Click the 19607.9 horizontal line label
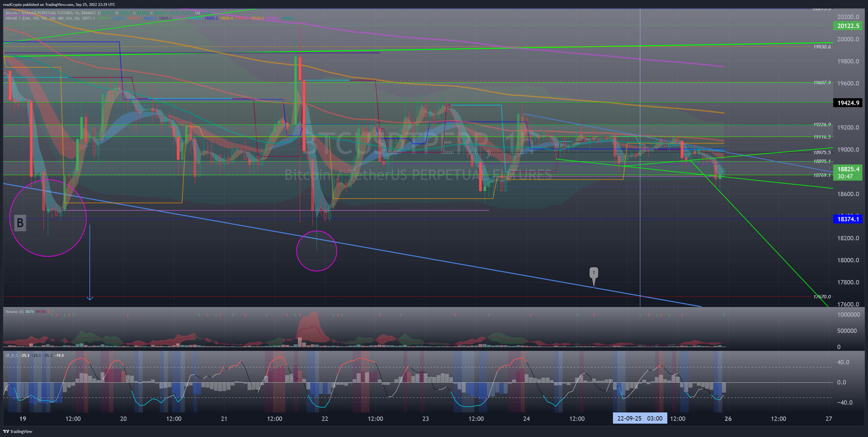868x437 pixels. (x=822, y=83)
